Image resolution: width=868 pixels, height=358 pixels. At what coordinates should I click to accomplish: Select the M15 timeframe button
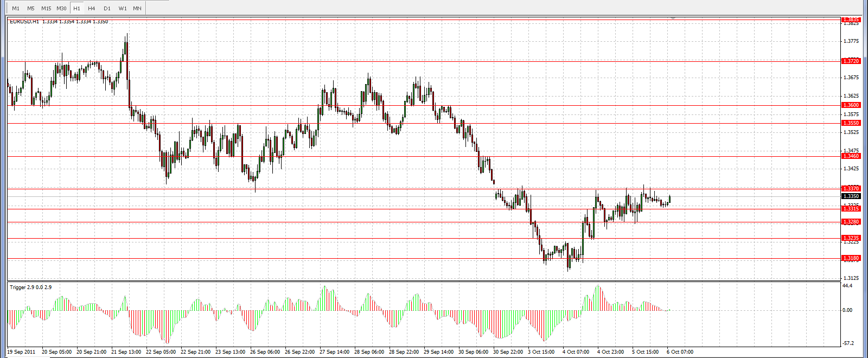tap(46, 8)
